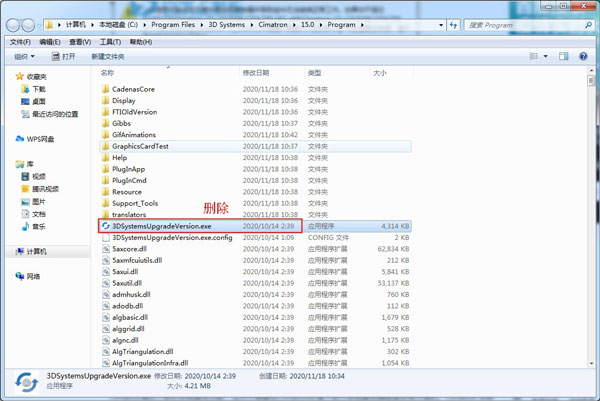
Task: Open the address bar history dropdown
Action: click(x=441, y=25)
